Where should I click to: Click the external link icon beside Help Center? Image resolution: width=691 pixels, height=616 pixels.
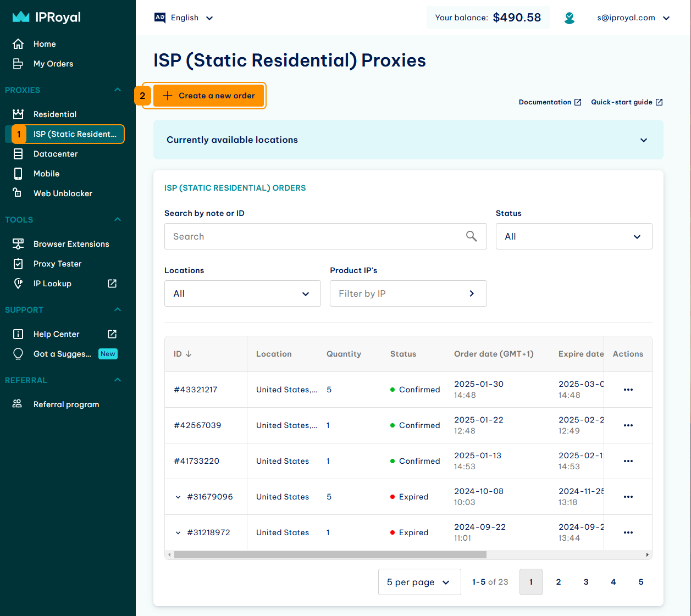click(x=112, y=334)
